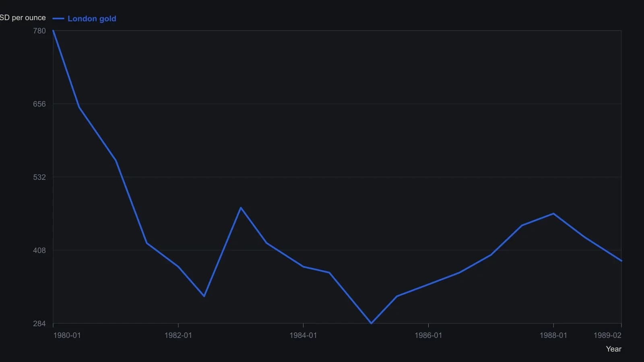This screenshot has width=644, height=362.
Task: Click the 1980-01 x-axis label
Action: 67,335
